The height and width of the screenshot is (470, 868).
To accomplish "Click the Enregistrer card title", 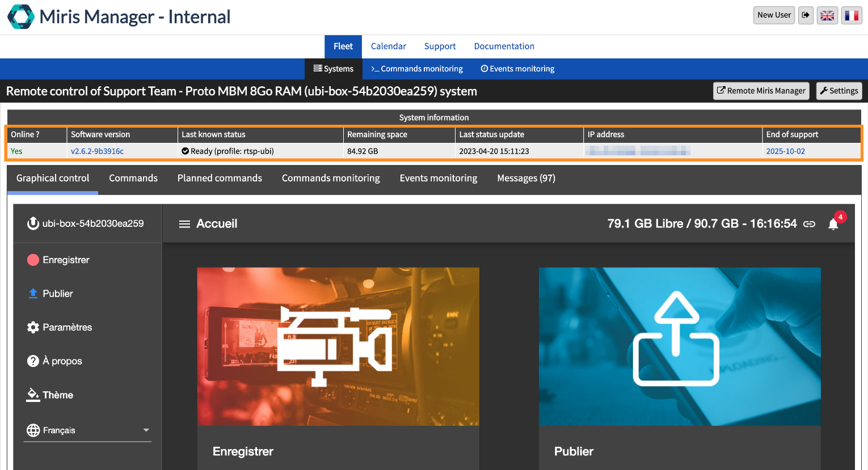I will (x=243, y=451).
